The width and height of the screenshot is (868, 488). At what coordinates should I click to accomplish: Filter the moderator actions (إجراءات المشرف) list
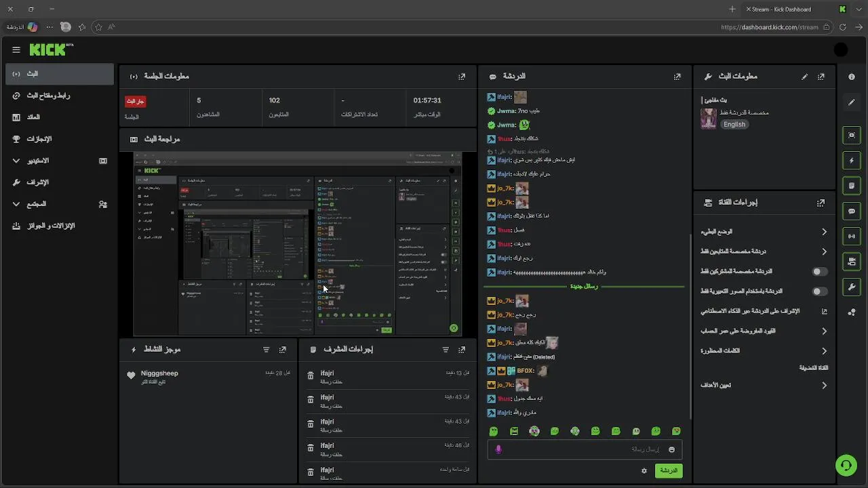[x=446, y=350]
